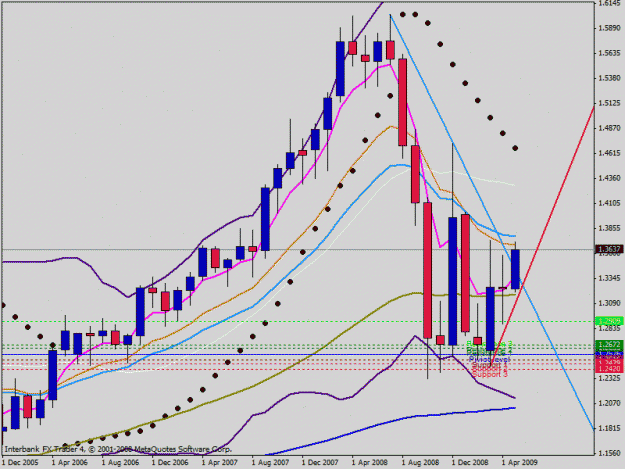Click the 1 Dec 2005 date label
Screen dimensions: 625x469
click(20, 463)
